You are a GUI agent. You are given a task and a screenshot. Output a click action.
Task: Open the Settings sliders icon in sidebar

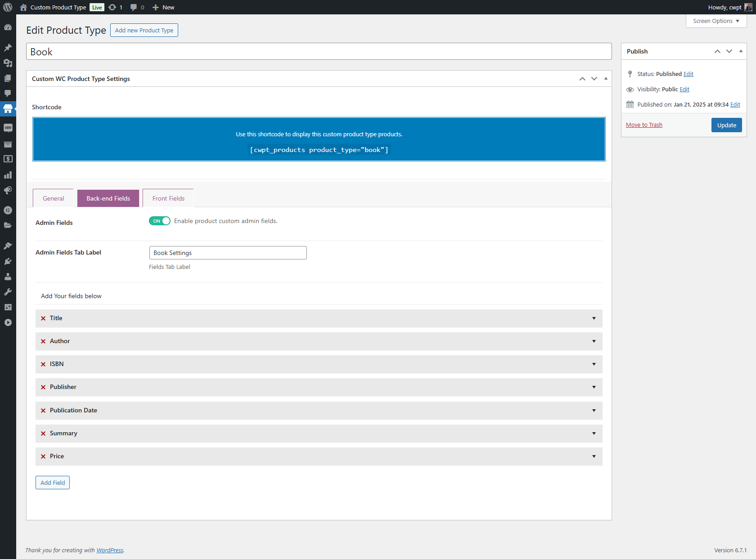(x=8, y=307)
